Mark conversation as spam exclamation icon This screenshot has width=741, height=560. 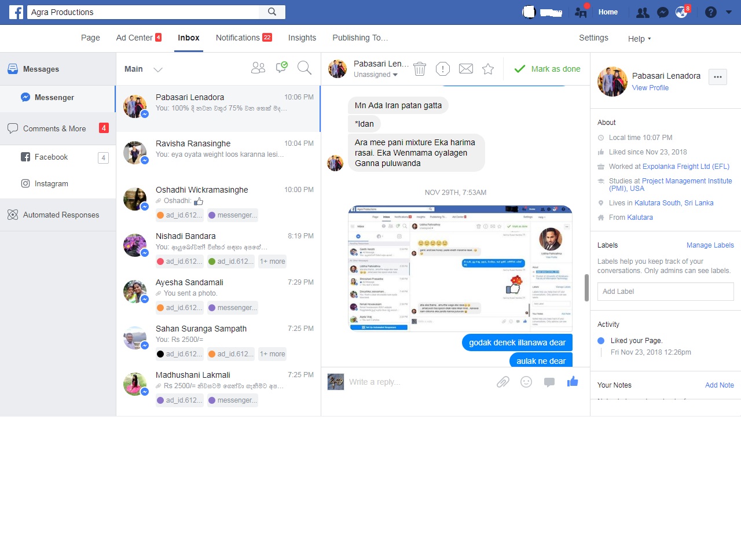(x=443, y=69)
